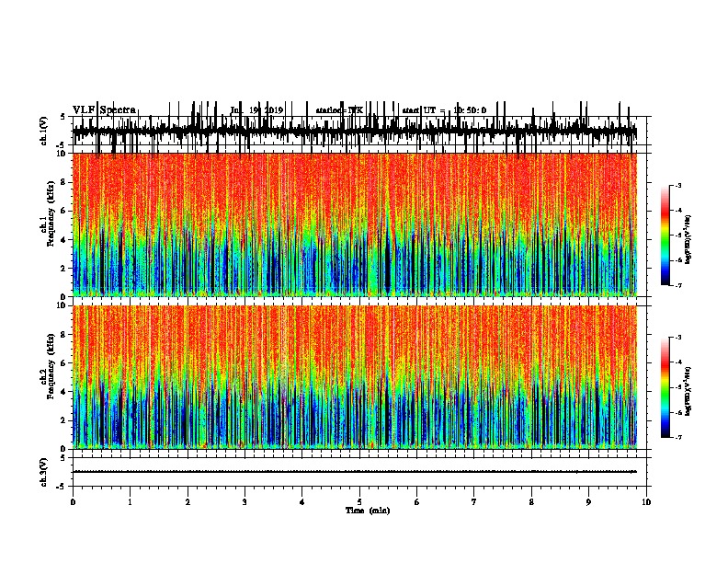Click the time axis tick label '1'
The width and height of the screenshot is (728, 563).
[130, 502]
